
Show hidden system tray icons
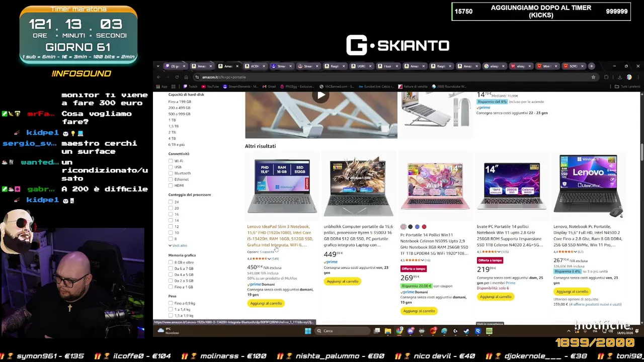click(x=569, y=331)
